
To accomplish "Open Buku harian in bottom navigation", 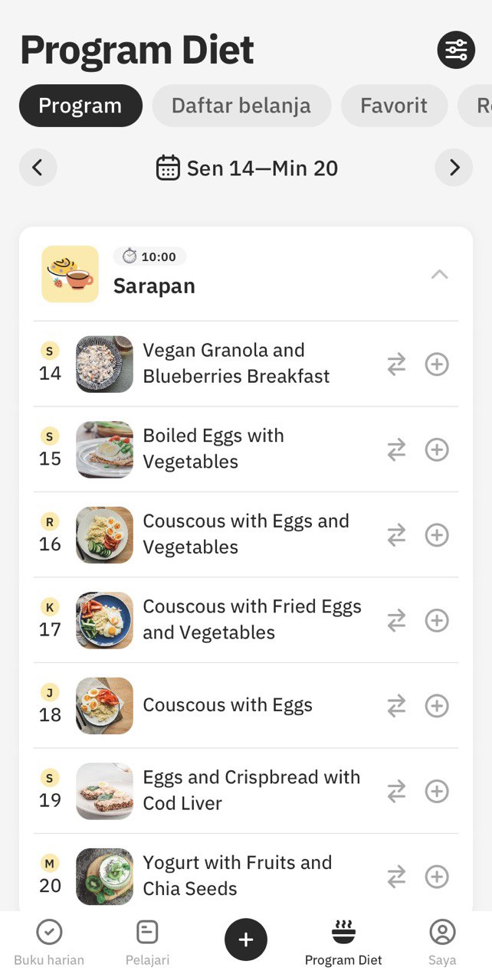I will [49, 942].
